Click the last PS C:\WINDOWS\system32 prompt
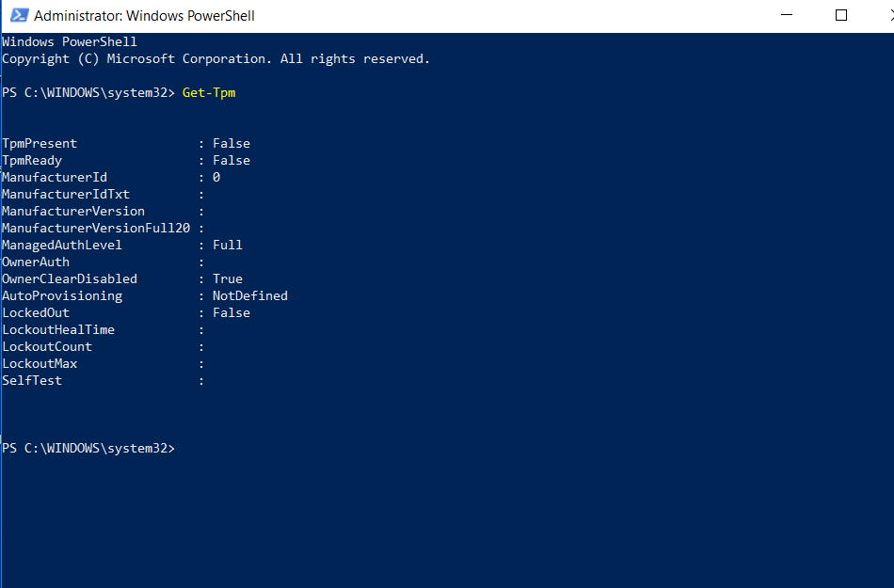The width and height of the screenshot is (894, 588). [x=88, y=449]
